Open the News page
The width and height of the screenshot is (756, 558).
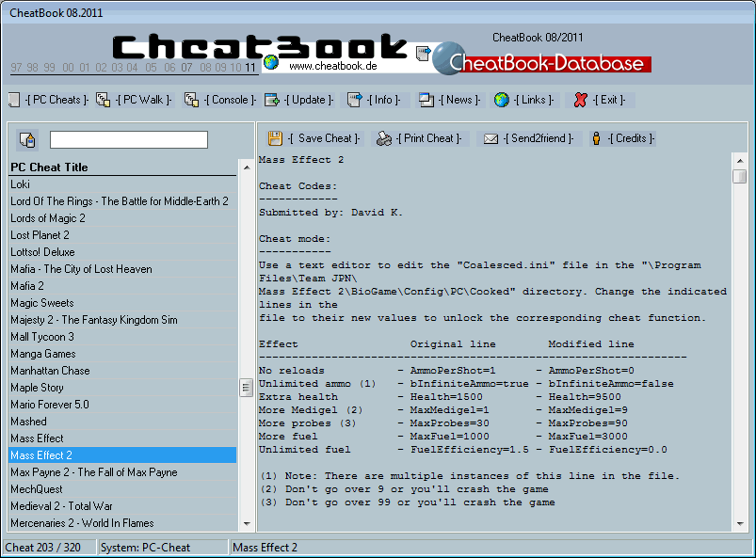pos(459,100)
